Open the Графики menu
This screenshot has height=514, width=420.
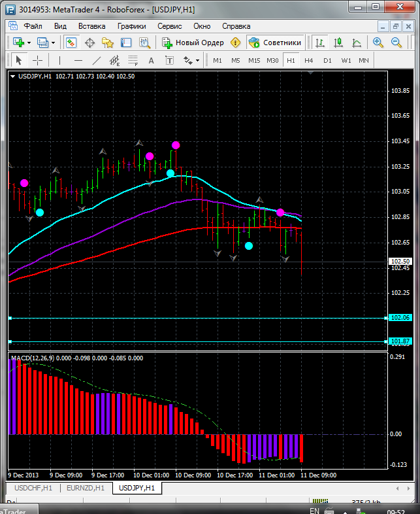pos(131,26)
